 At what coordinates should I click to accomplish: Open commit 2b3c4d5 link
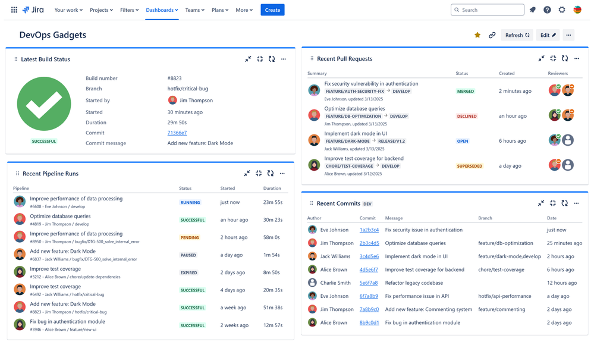tap(369, 243)
